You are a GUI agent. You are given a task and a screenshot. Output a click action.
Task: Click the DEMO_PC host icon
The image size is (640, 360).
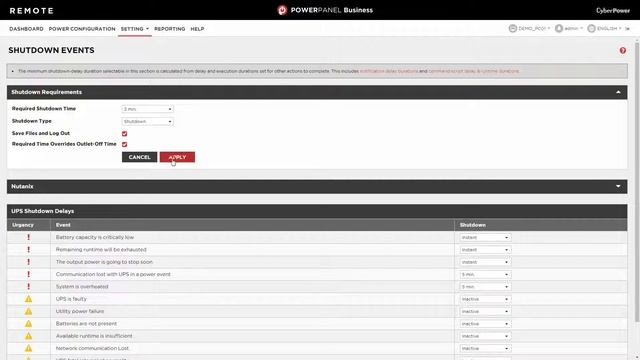click(513, 28)
